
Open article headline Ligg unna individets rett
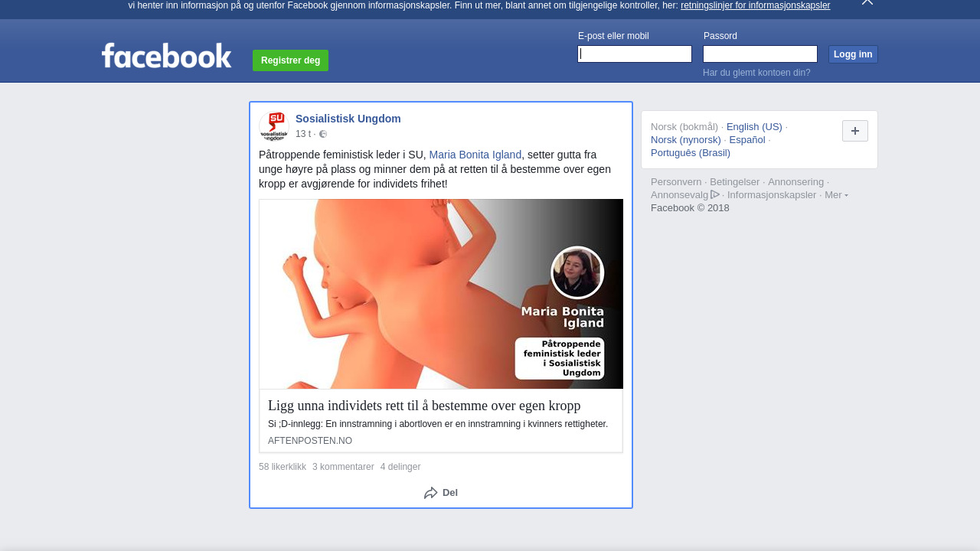[x=424, y=406]
